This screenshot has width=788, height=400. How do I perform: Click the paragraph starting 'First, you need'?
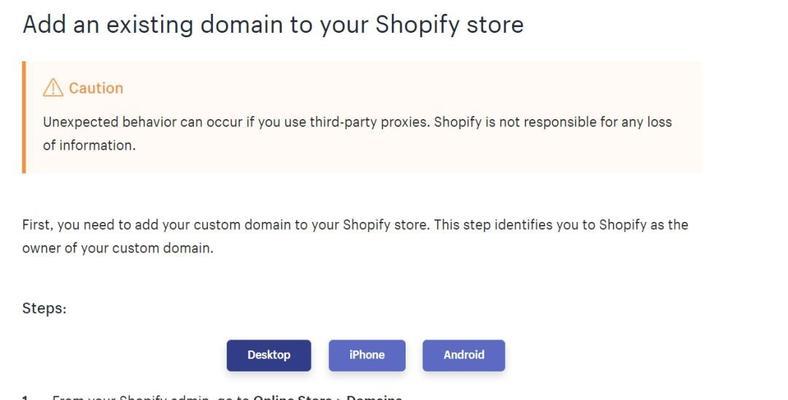(x=355, y=236)
